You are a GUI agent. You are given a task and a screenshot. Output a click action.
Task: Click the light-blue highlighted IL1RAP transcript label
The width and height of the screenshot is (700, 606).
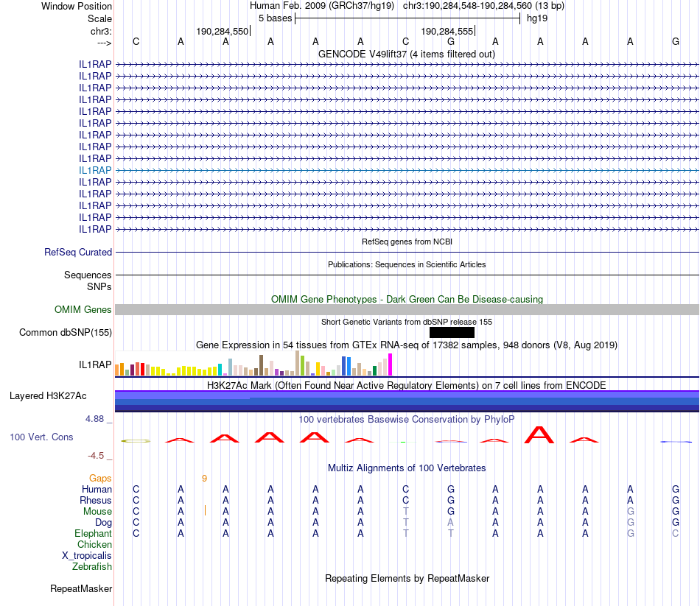95,171
